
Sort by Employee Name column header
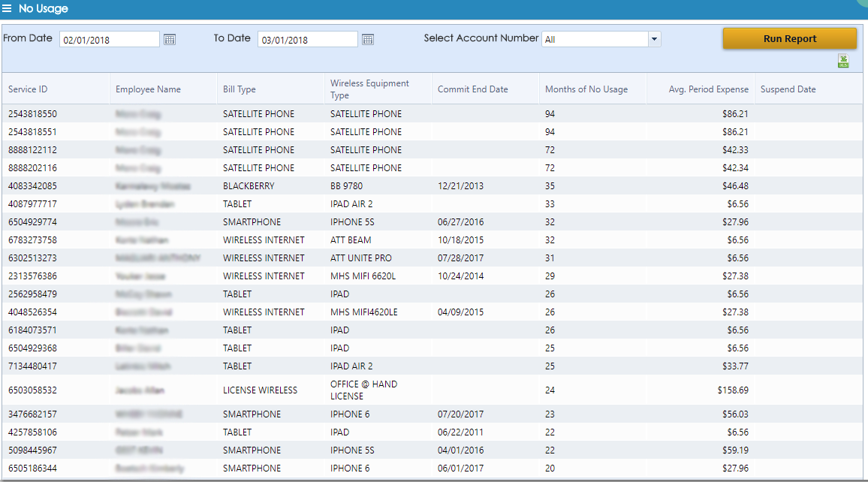pos(148,89)
